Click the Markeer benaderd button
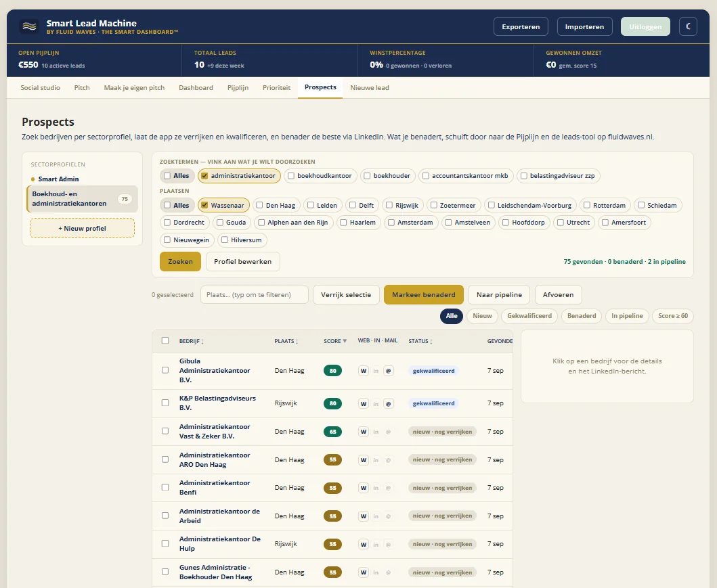Image resolution: width=717 pixels, height=588 pixels. [423, 295]
